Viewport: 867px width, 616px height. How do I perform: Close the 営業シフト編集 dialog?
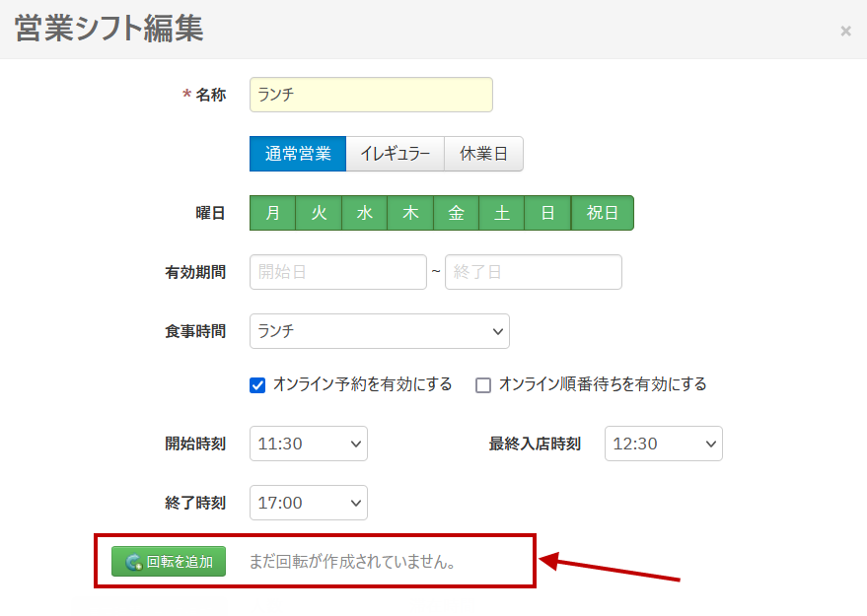tap(845, 31)
